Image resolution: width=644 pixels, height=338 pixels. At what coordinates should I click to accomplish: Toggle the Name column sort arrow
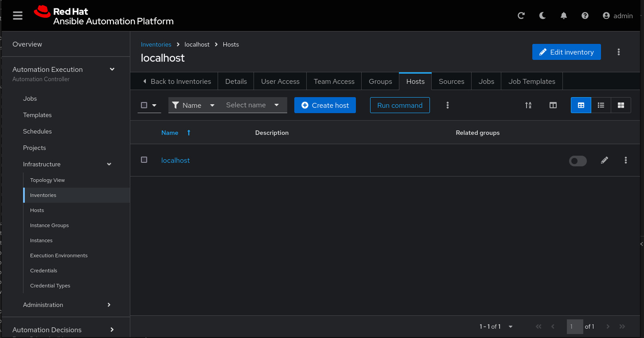click(x=189, y=133)
